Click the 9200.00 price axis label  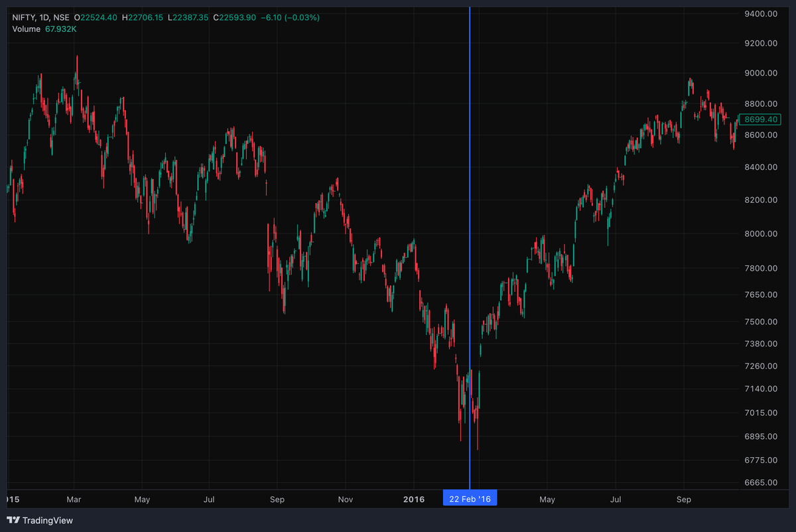click(761, 44)
